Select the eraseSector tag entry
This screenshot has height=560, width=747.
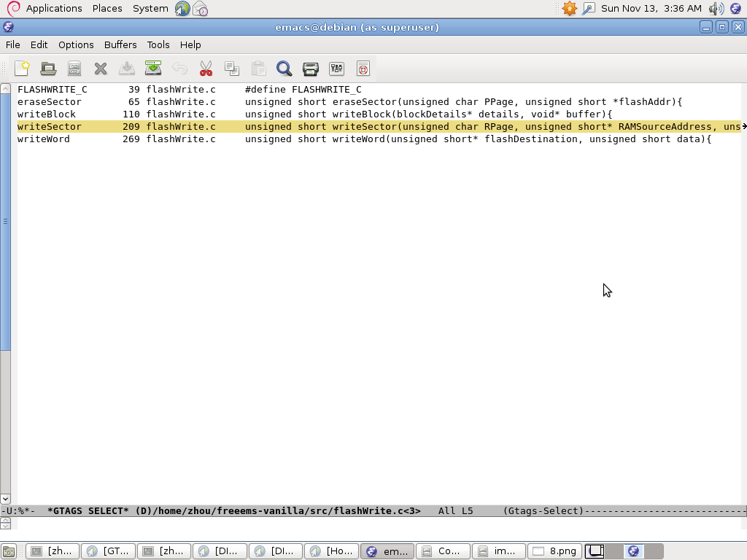(50, 102)
